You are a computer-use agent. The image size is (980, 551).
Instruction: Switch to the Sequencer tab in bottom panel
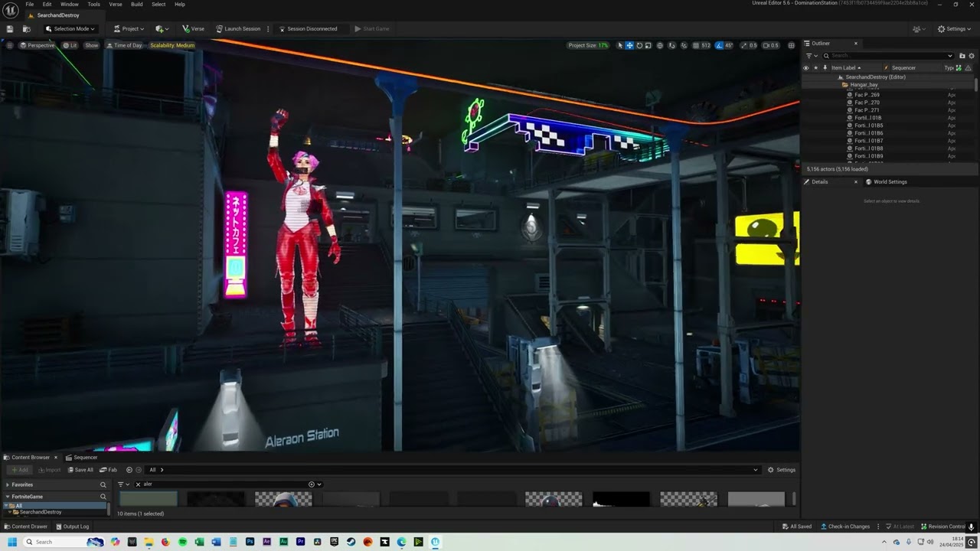[81, 458]
